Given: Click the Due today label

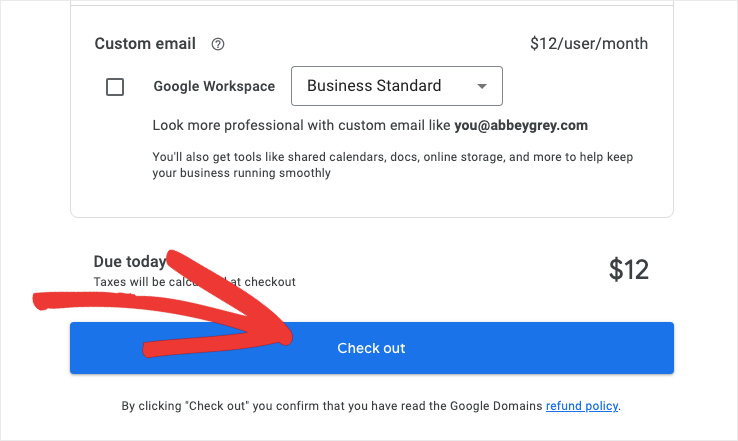Looking at the screenshot, I should click(129, 261).
